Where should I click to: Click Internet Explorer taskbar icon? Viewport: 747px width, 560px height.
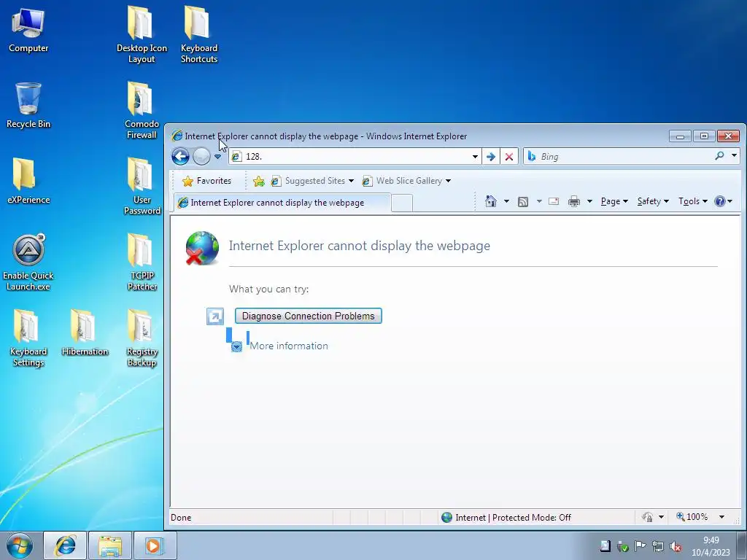click(x=65, y=545)
